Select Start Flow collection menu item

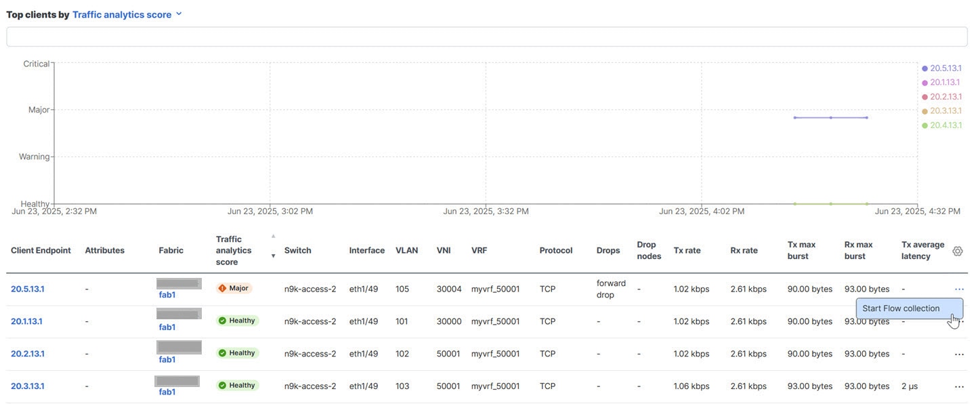click(909, 308)
